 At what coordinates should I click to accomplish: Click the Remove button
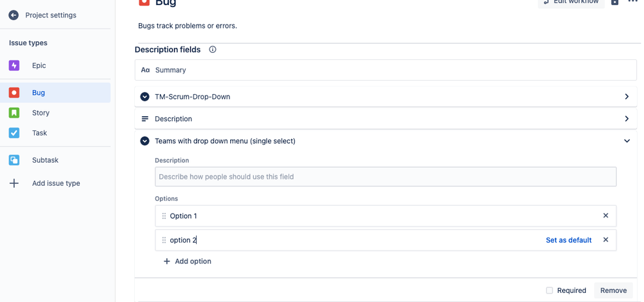click(613, 290)
